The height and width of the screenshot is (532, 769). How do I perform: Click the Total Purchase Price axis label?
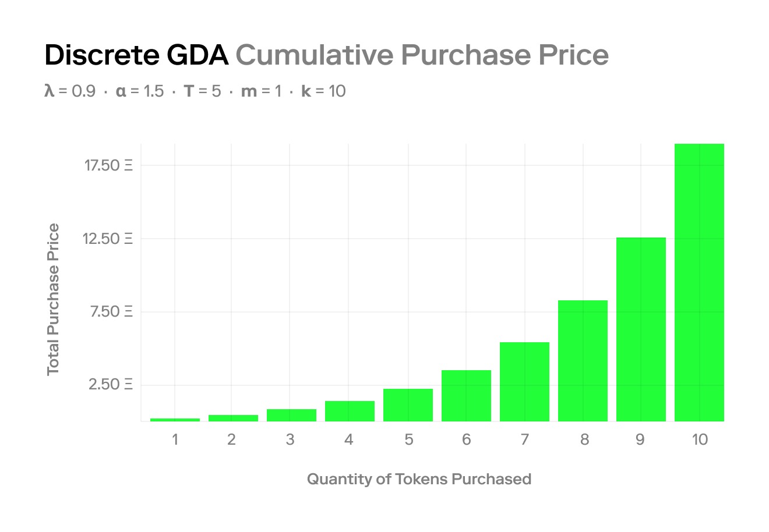click(x=53, y=299)
